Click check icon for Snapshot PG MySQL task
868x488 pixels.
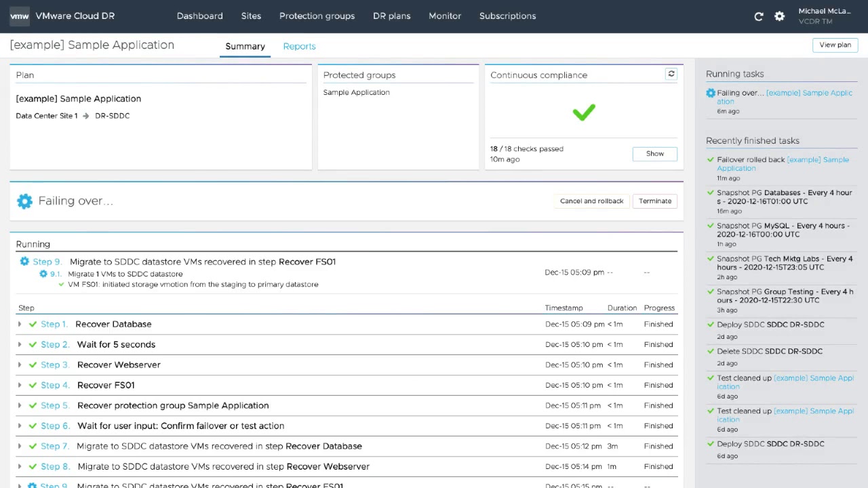tap(711, 226)
